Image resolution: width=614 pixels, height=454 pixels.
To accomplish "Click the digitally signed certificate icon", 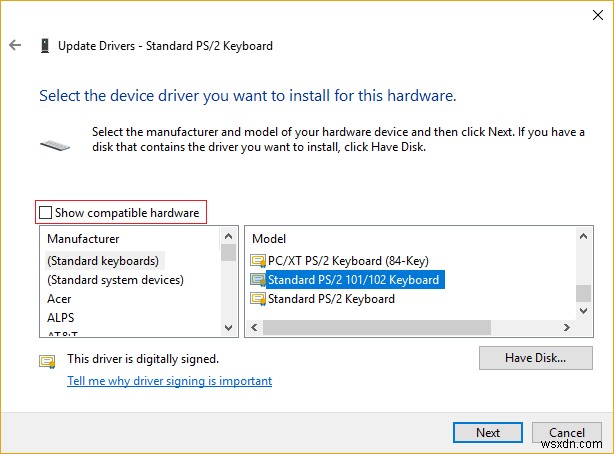I will (x=47, y=360).
